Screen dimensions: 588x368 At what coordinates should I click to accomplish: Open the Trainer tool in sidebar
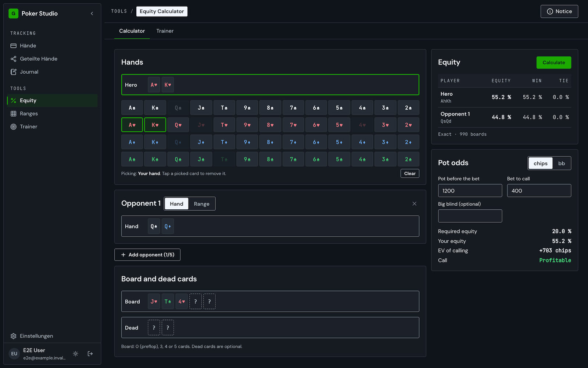pos(52,127)
